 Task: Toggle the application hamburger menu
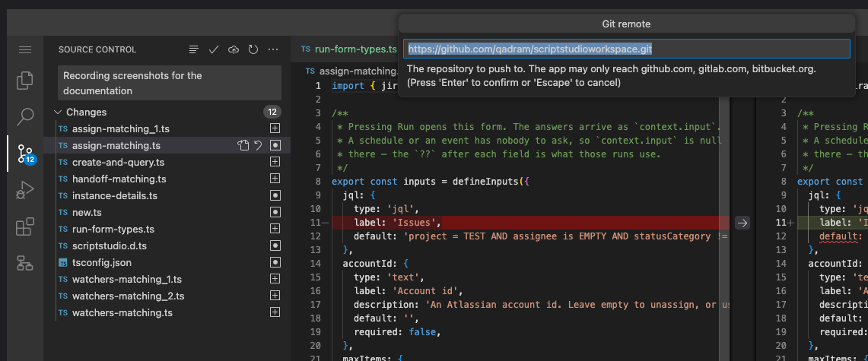(x=25, y=49)
